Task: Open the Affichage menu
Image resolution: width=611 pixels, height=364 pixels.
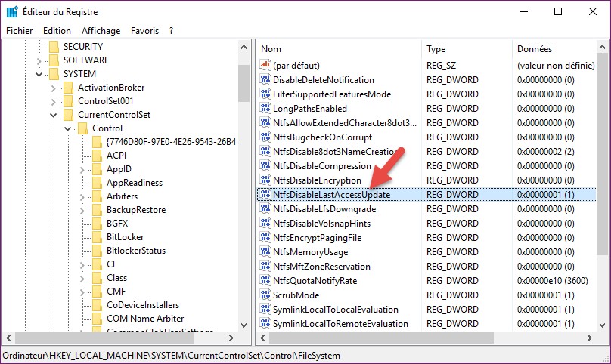Action: tap(101, 31)
